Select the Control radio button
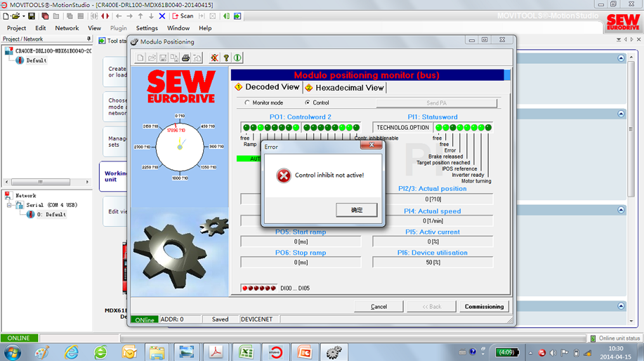The width and height of the screenshot is (644, 361). 308,103
